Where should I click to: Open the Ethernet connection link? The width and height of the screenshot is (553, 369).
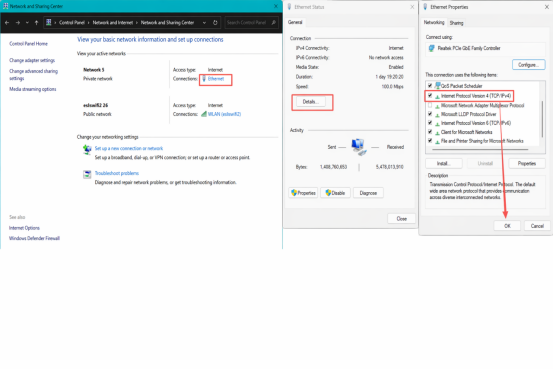tap(216, 79)
